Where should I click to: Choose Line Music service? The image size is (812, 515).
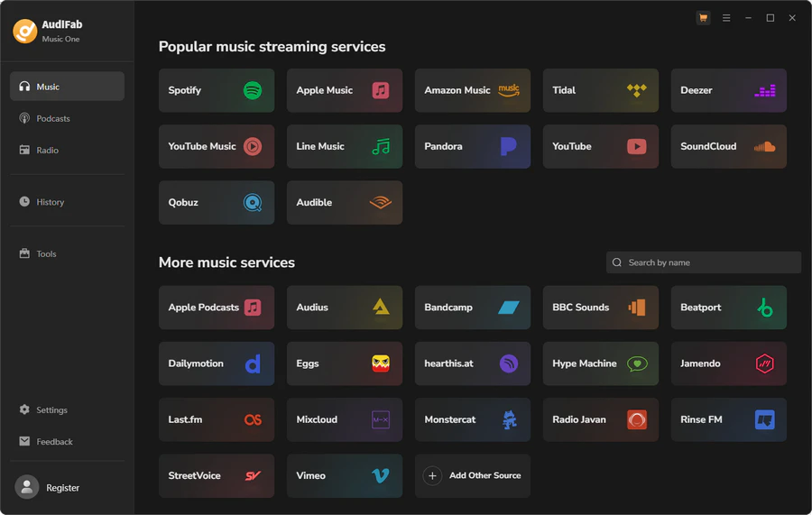345,146
